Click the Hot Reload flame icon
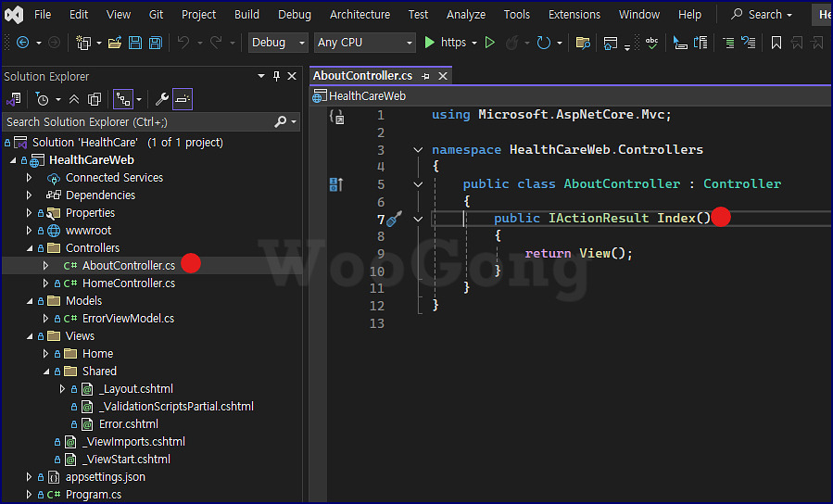 [511, 43]
